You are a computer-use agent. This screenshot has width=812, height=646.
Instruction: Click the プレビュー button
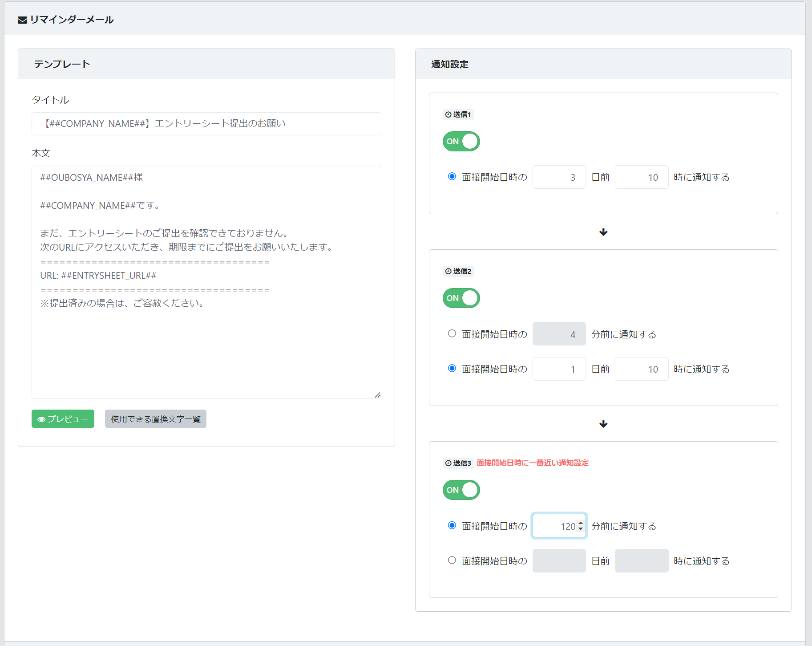coord(63,419)
